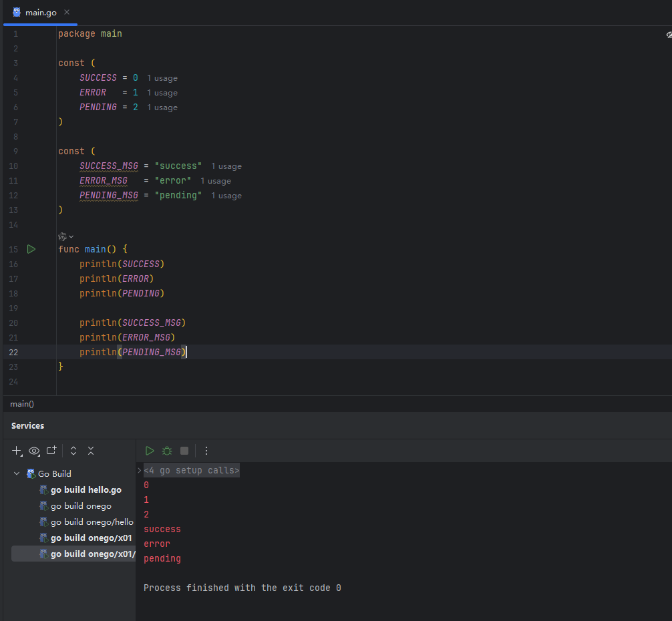Click the 1 usage hint for ERROR
The image size is (672, 621).
tap(162, 93)
